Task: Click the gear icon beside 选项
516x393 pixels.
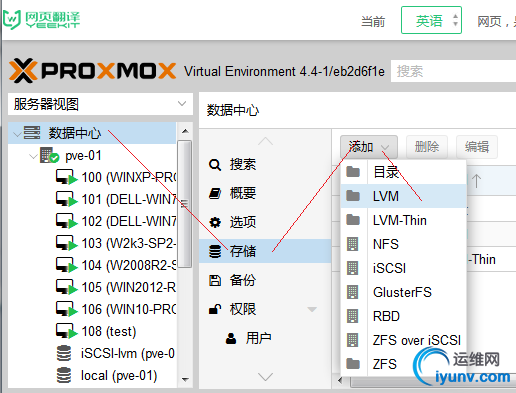Action: point(215,222)
